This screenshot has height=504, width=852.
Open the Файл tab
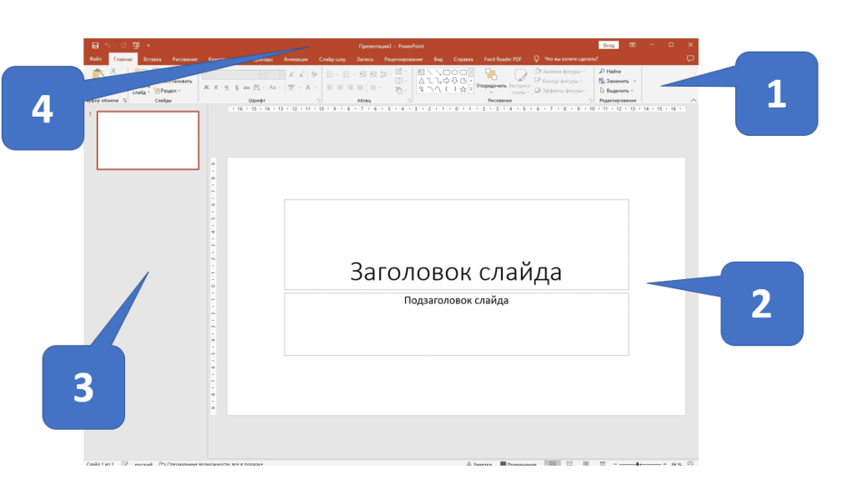tap(96, 59)
